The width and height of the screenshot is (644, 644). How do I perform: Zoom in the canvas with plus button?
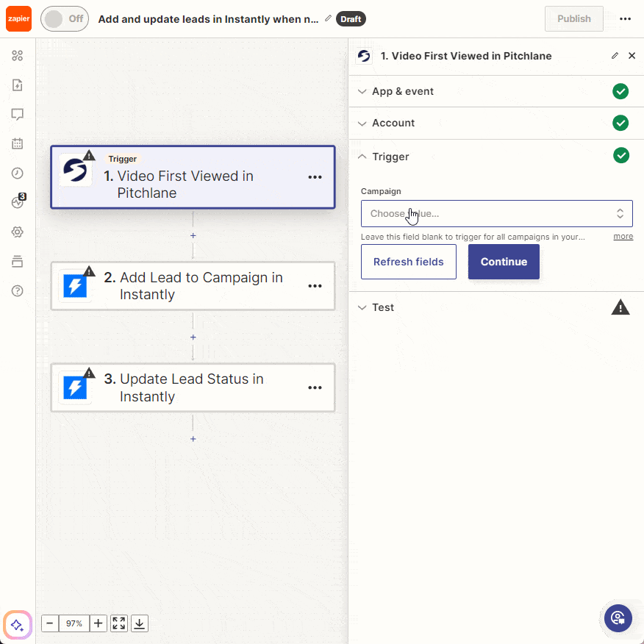(x=99, y=623)
